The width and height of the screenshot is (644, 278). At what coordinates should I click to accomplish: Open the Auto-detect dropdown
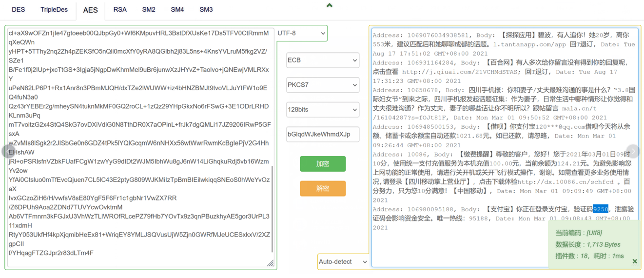pos(343,262)
